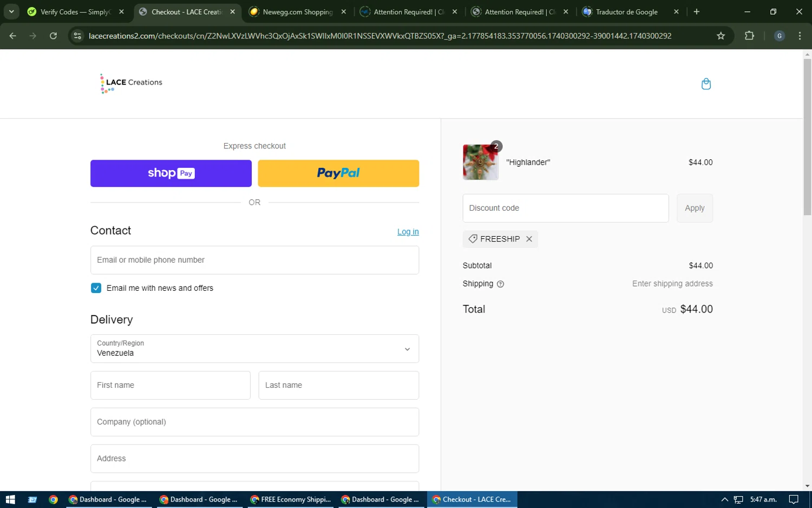812x508 pixels.
Task: Click the LACE Creations logo
Action: [x=131, y=83]
